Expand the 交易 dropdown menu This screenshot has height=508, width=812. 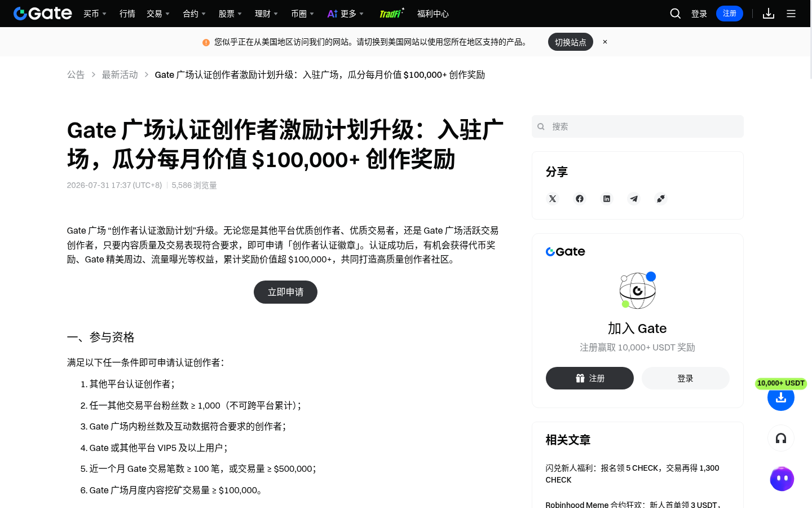tap(158, 14)
